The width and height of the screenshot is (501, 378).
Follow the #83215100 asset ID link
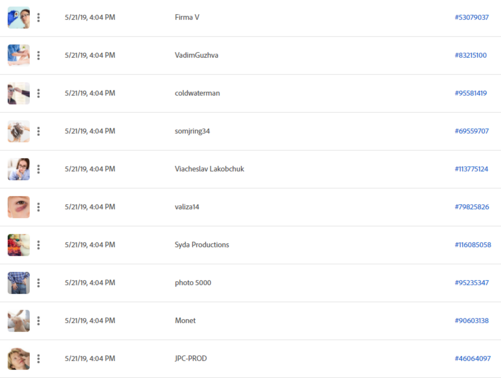point(471,55)
